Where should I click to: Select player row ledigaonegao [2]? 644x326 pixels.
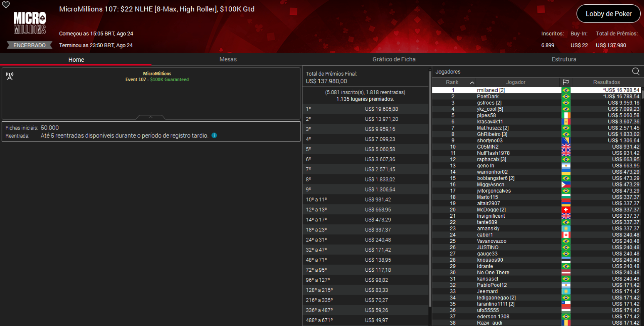tap(537, 298)
